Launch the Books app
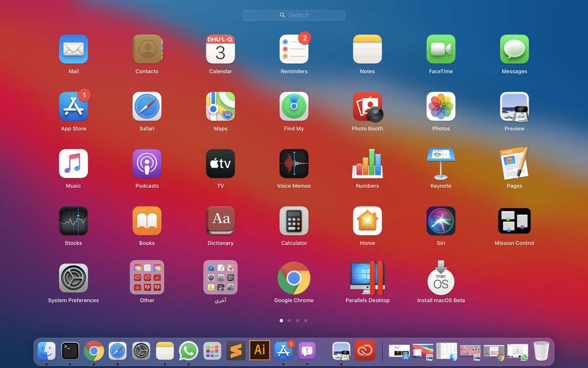Viewport: 588px width, 368px height. 147,221
